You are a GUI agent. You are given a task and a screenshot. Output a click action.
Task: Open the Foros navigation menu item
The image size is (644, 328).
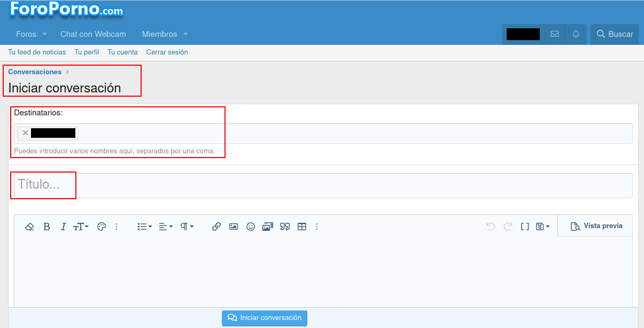26,34
